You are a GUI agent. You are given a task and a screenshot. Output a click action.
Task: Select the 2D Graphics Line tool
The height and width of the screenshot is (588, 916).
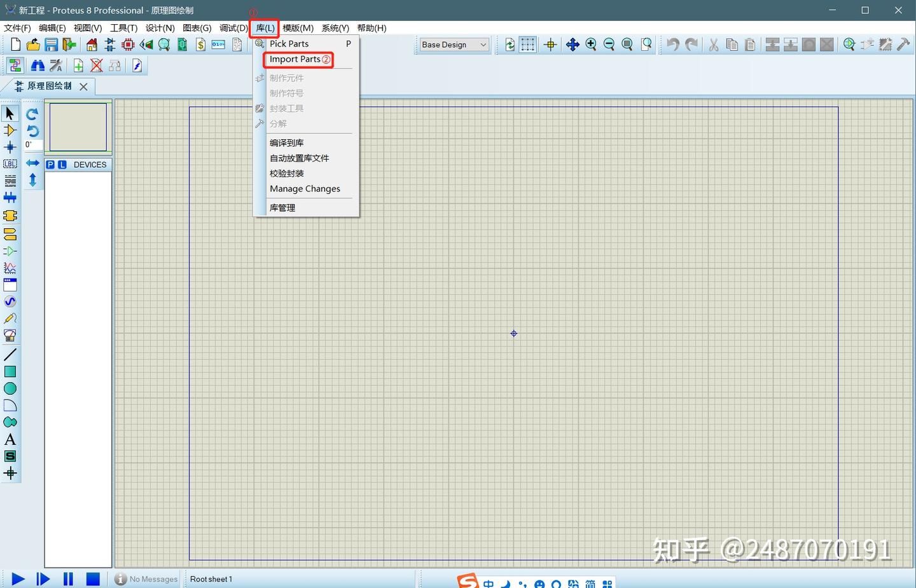click(x=10, y=355)
